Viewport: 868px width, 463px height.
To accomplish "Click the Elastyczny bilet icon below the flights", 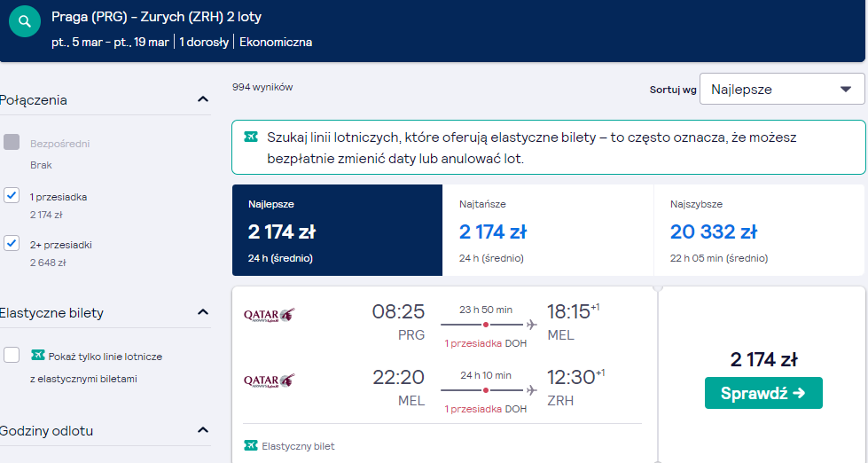I will (251, 445).
